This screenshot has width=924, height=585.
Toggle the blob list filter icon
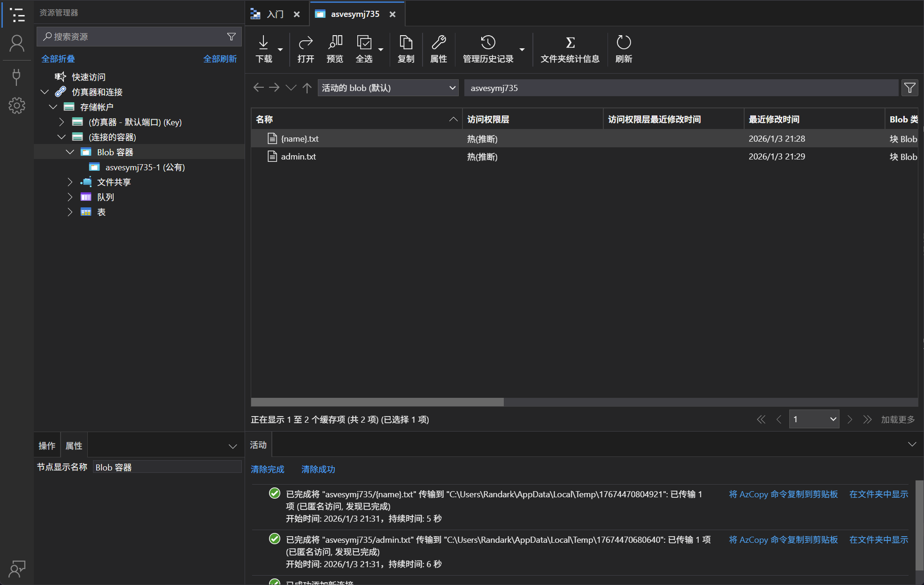909,88
